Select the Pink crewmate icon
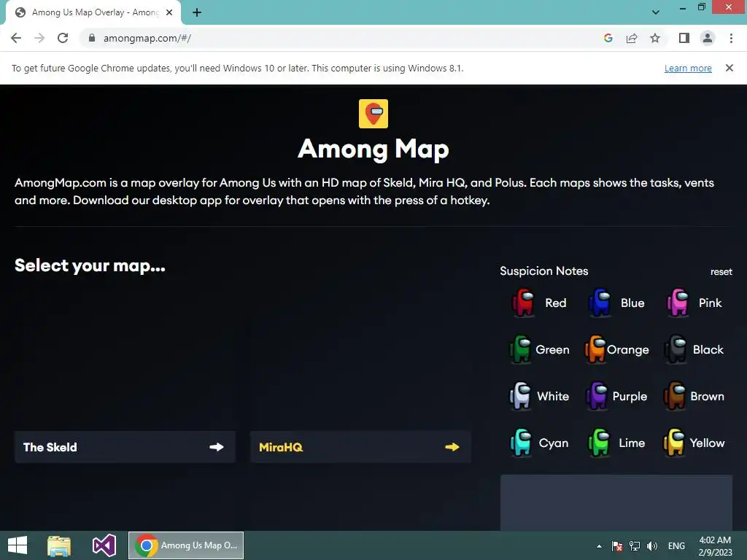Viewport: 747px width, 560px height. 678,303
